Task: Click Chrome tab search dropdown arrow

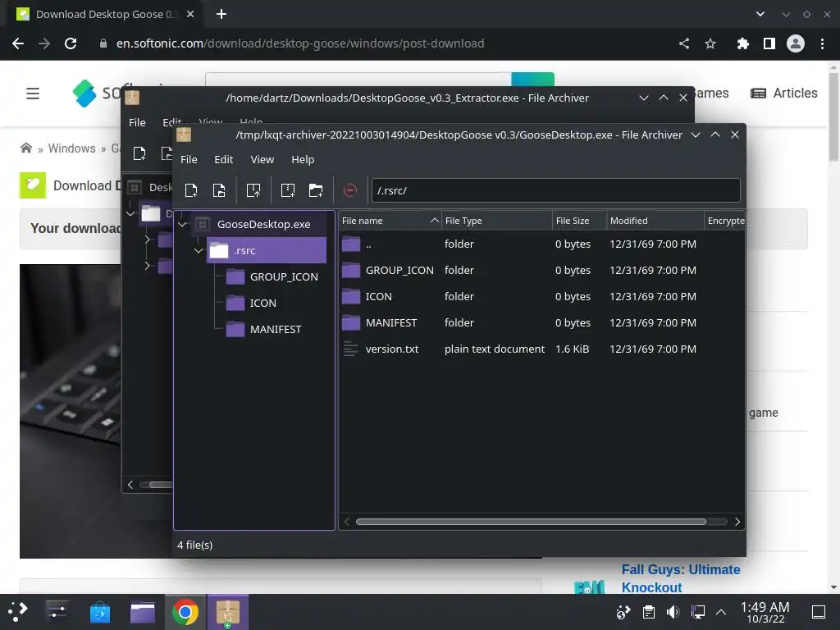Action: pyautogui.click(x=760, y=14)
